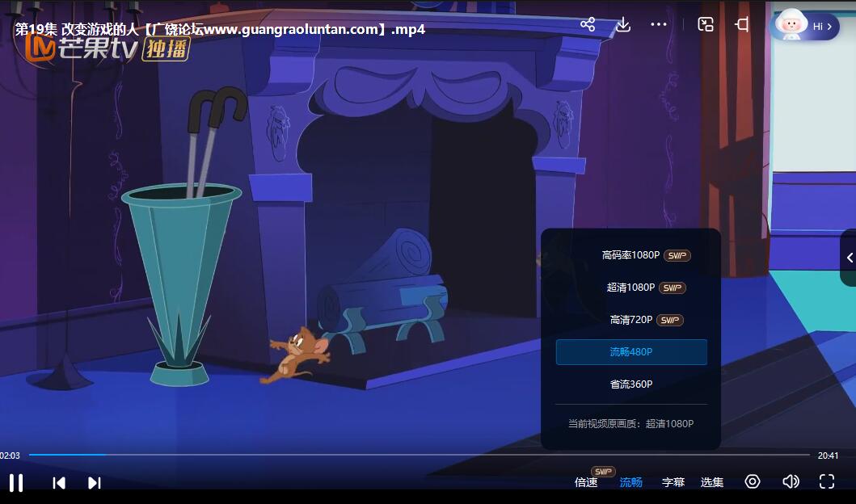
Task: Expand the side panel chevron on right edge
Action: point(849,258)
